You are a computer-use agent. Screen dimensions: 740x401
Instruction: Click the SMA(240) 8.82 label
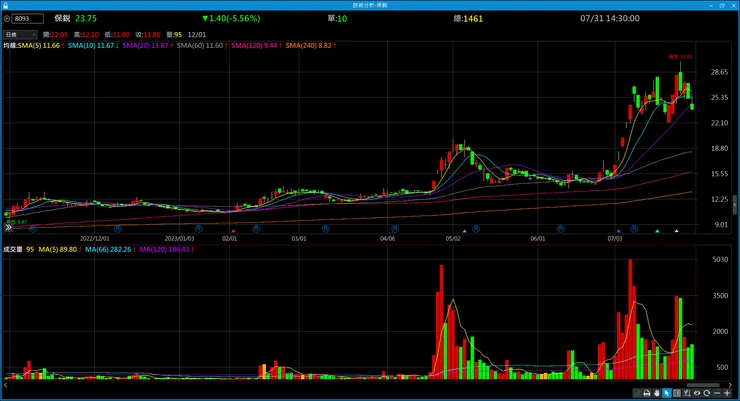[308, 46]
